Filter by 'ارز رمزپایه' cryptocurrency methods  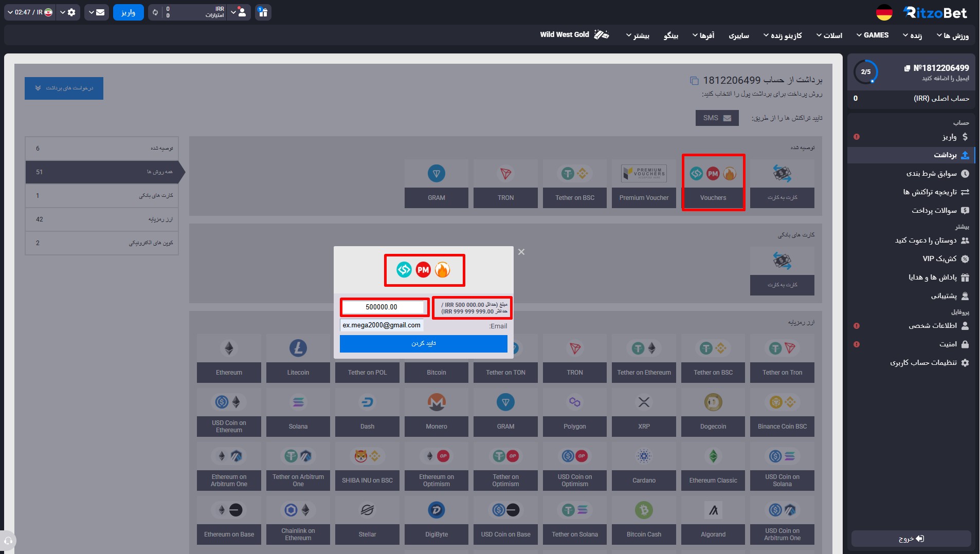(102, 219)
